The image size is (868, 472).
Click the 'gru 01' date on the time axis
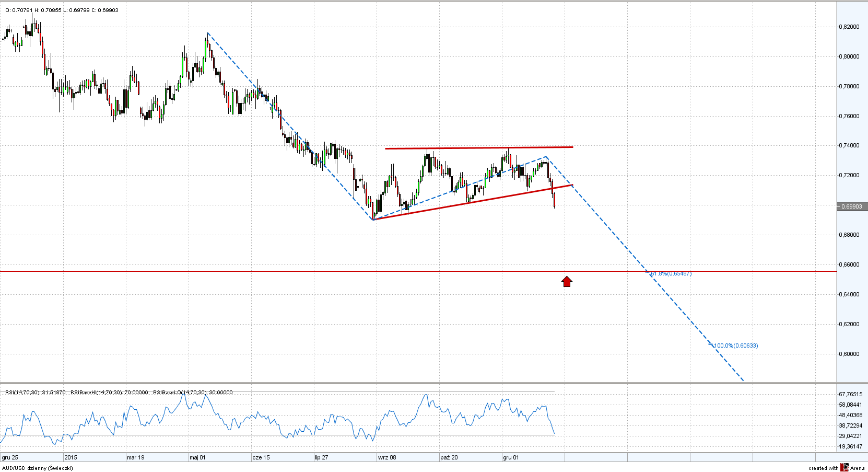tap(511, 457)
